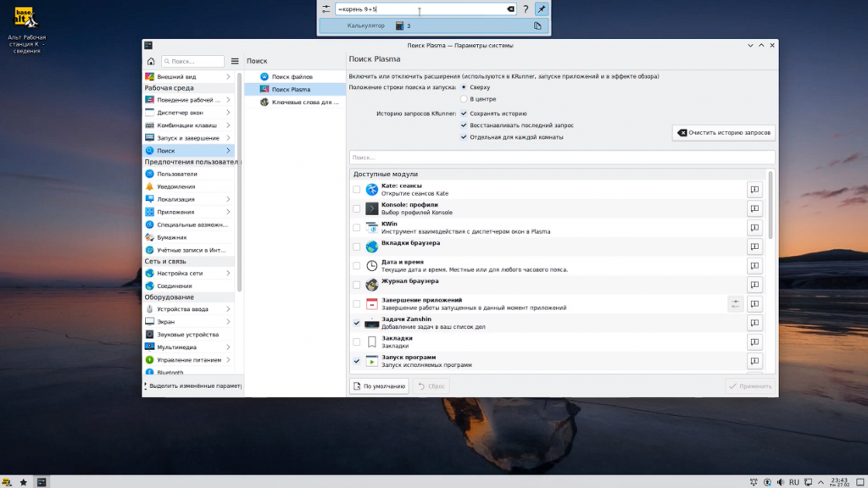This screenshot has height=488, width=868.
Task: Open sidebar hamburger menu
Action: pos(235,61)
